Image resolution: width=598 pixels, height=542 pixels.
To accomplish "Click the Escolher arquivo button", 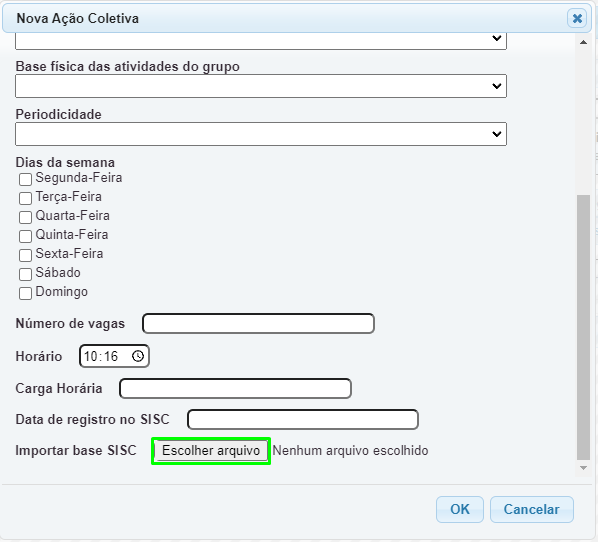I will coord(211,451).
